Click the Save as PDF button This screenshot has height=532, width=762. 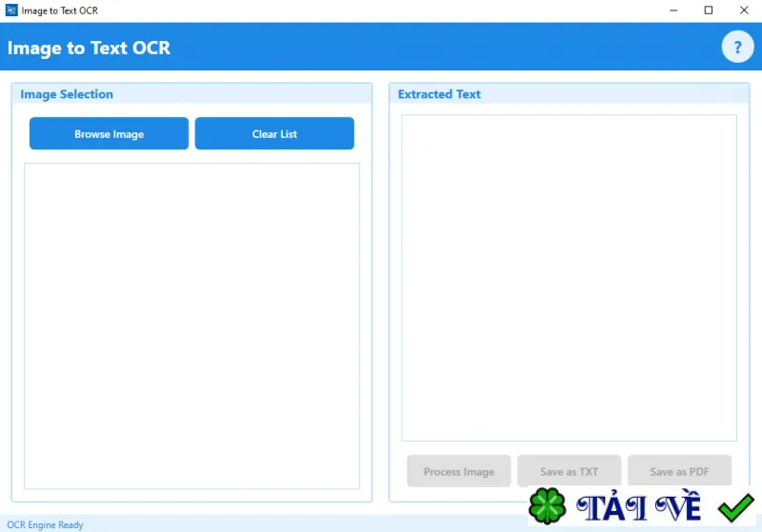(679, 471)
